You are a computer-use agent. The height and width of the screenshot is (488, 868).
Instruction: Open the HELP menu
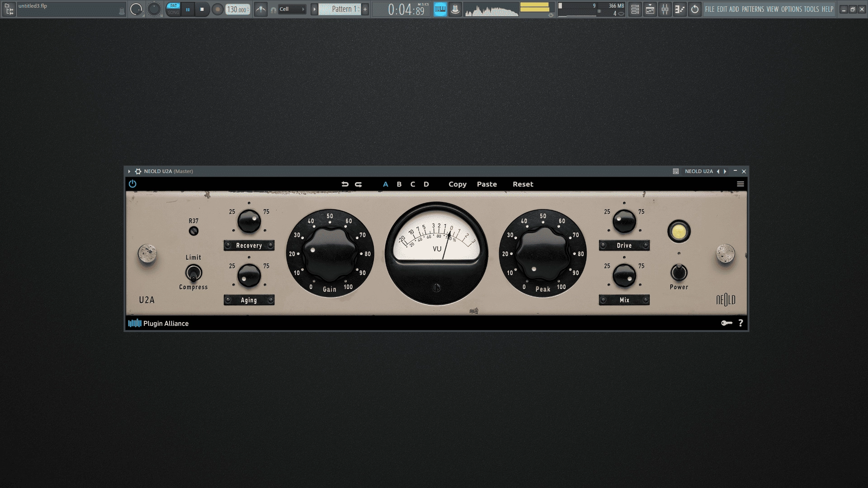coord(827,9)
